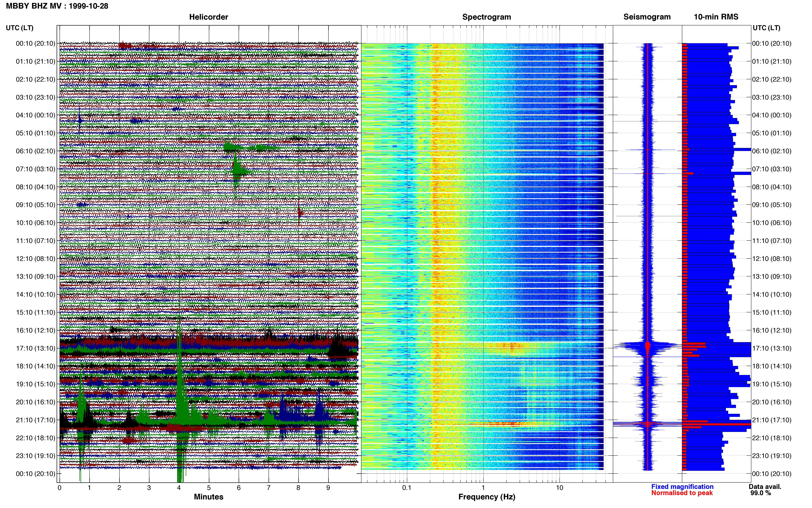This screenshot has height=508, width=812.
Task: Click the right UTC (LT) axis label
Action: (766, 28)
